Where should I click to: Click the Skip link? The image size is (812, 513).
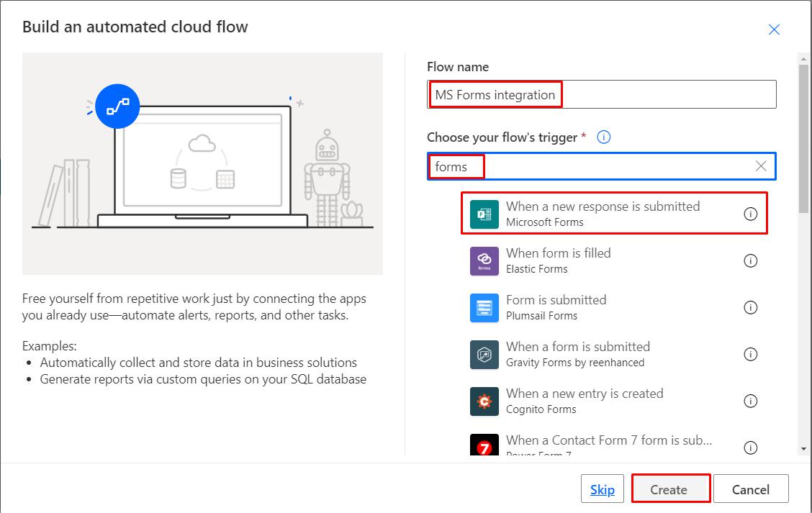[602, 489]
